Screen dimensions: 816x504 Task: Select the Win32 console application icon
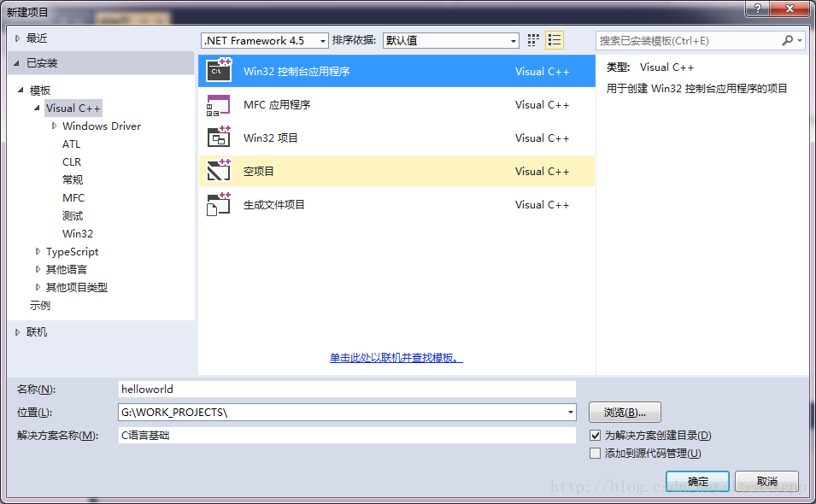[x=219, y=70]
